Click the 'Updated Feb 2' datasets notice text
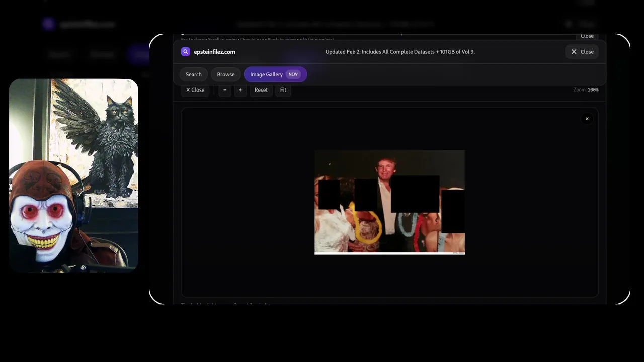644x362 pixels. pyautogui.click(x=400, y=52)
